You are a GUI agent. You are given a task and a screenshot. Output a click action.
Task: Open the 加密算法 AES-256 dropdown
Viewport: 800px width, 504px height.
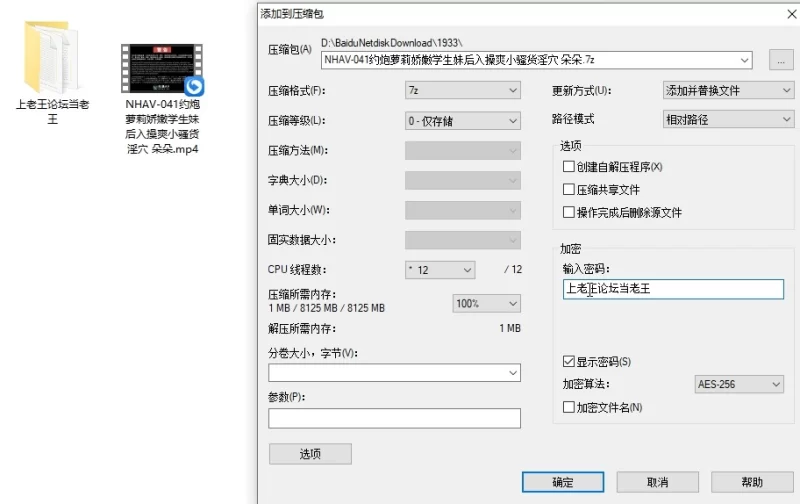(739, 384)
